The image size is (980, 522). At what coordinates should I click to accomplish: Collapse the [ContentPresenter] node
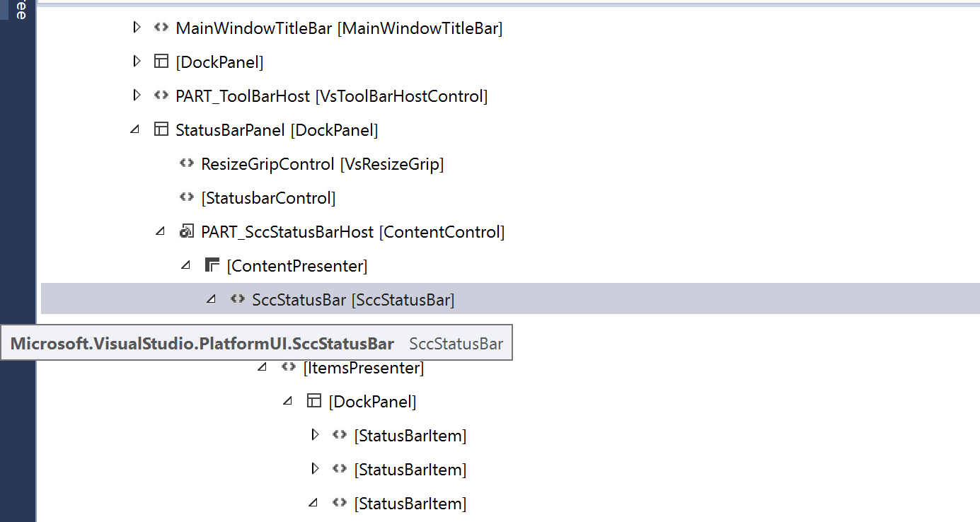click(185, 265)
